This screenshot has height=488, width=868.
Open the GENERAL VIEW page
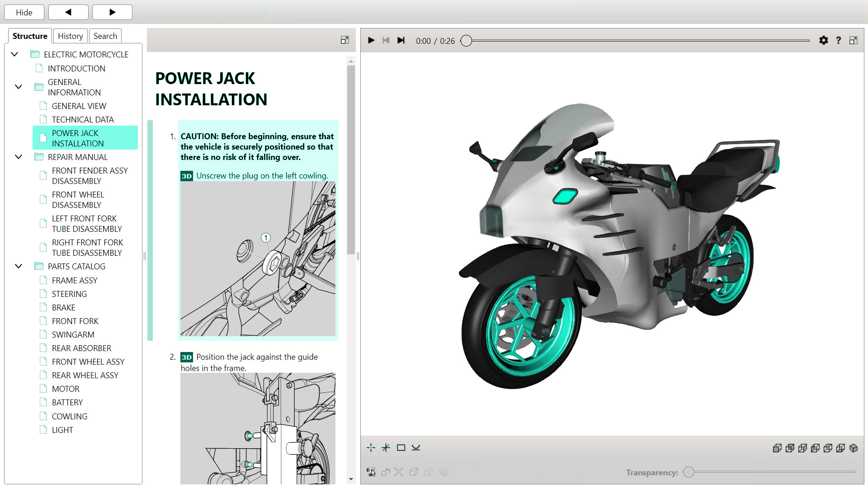coord(79,106)
